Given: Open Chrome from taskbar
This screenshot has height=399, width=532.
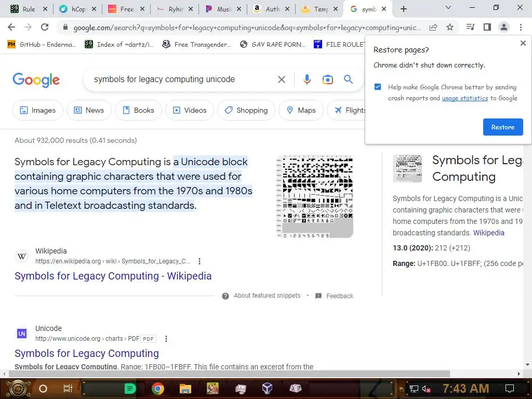Looking at the screenshot, I should point(158,389).
